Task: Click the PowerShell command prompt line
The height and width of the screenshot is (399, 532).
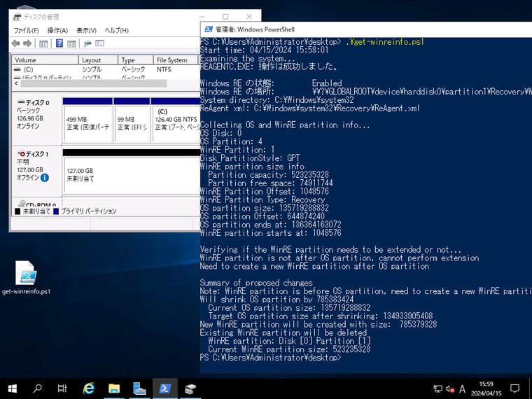Action: [x=270, y=358]
